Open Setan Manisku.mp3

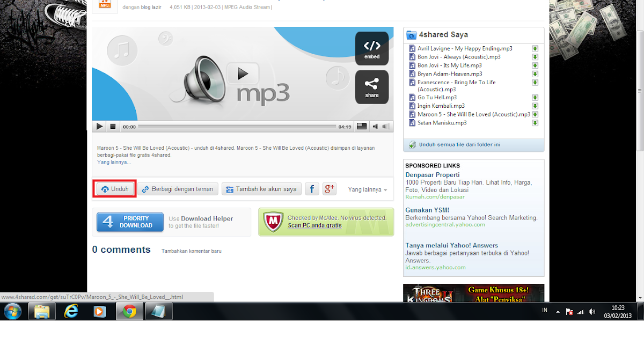coord(442,123)
